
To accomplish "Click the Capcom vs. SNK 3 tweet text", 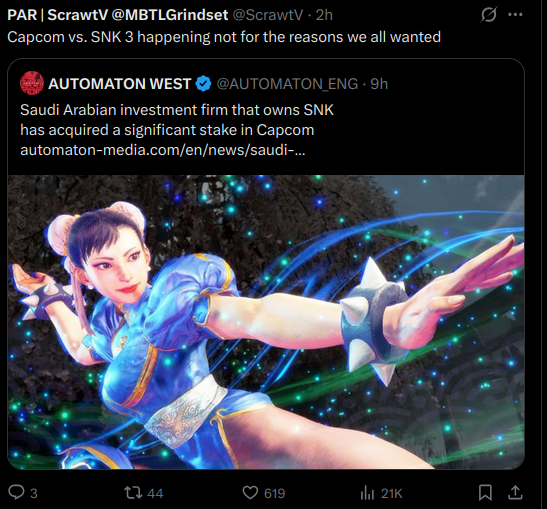I will [224, 37].
